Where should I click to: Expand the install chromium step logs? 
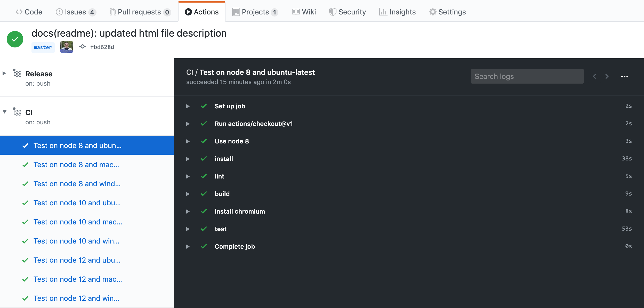188,212
